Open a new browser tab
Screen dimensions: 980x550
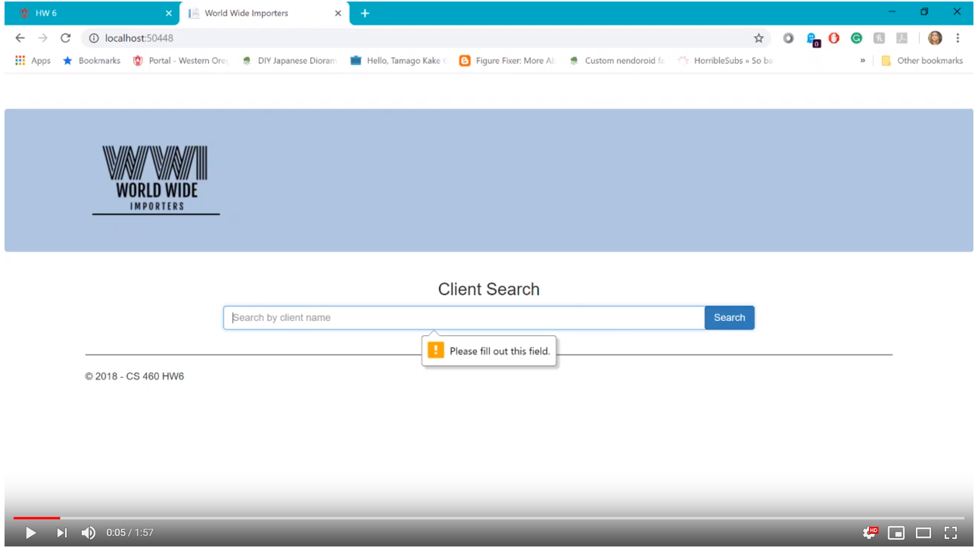click(x=365, y=13)
